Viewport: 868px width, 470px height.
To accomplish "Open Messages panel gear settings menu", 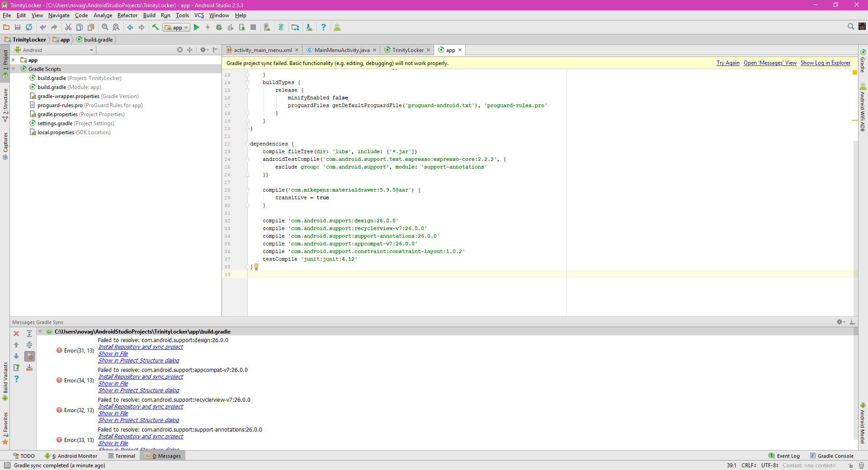I will 840,322.
